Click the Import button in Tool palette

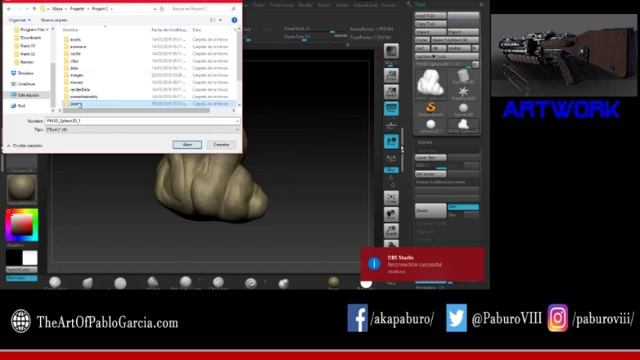pyautogui.click(x=431, y=32)
